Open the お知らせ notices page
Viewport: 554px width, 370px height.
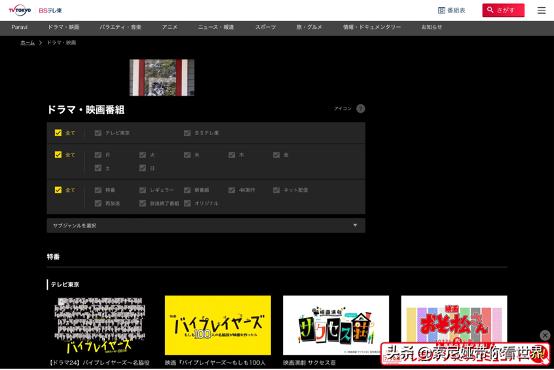(431, 27)
